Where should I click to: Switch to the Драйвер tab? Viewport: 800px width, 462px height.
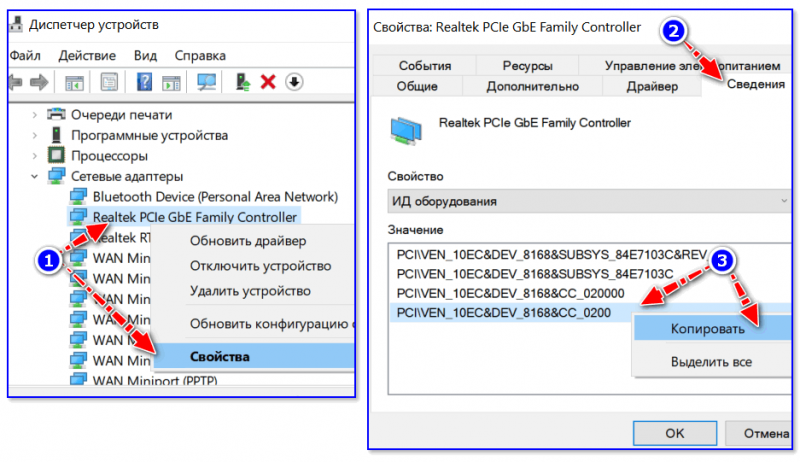point(652,86)
